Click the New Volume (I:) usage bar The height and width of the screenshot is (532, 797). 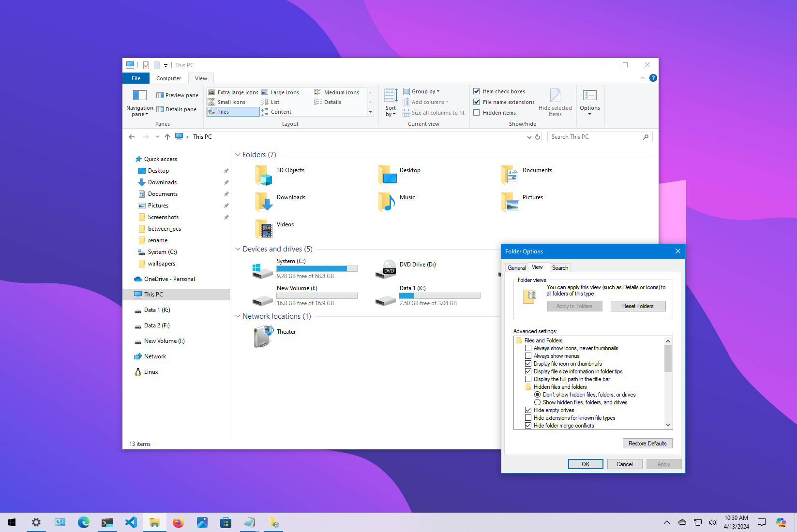click(317, 296)
